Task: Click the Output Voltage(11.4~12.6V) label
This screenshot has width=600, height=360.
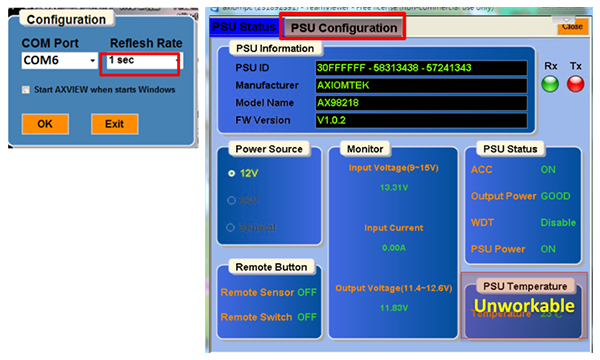Action: (394, 288)
